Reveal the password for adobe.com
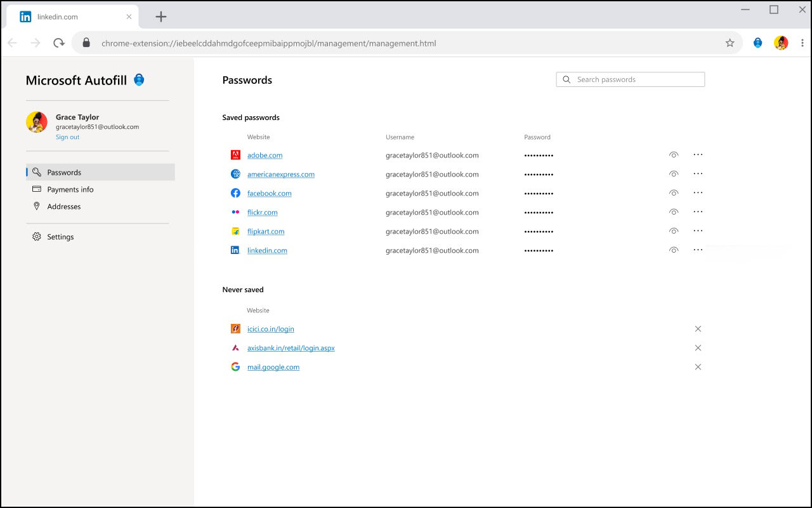 pyautogui.click(x=674, y=154)
